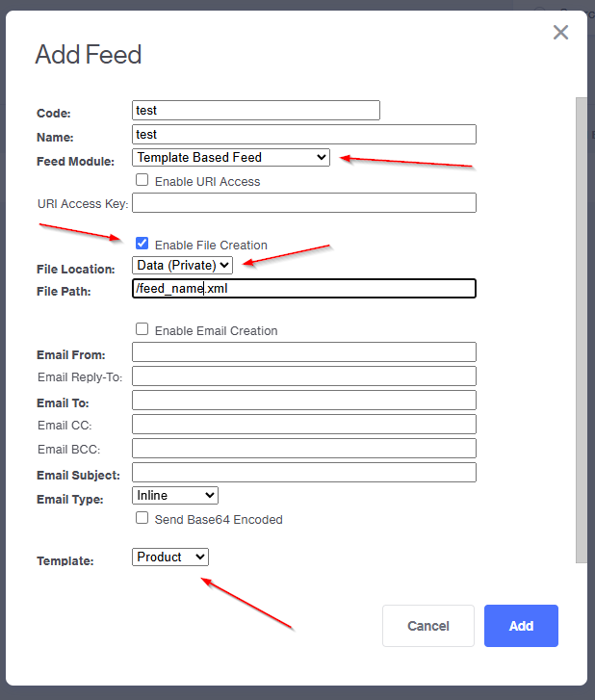Select the Email Subject input
Image resolution: width=595 pixels, height=700 pixels.
(x=304, y=472)
